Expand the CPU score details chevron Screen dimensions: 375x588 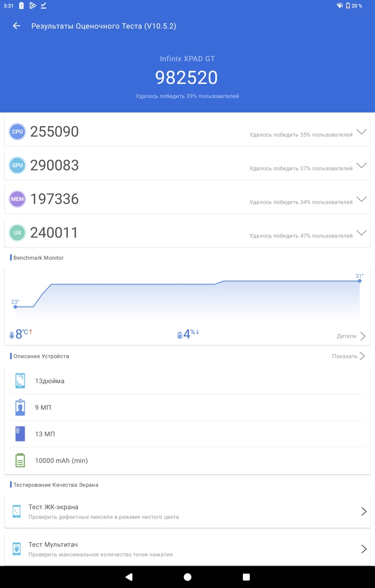tap(362, 132)
